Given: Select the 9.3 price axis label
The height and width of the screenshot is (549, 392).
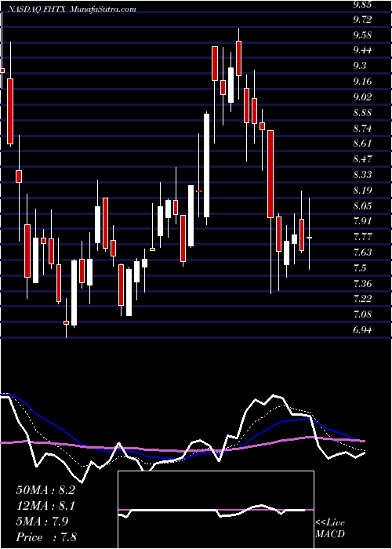Looking at the screenshot, I should coord(359,65).
